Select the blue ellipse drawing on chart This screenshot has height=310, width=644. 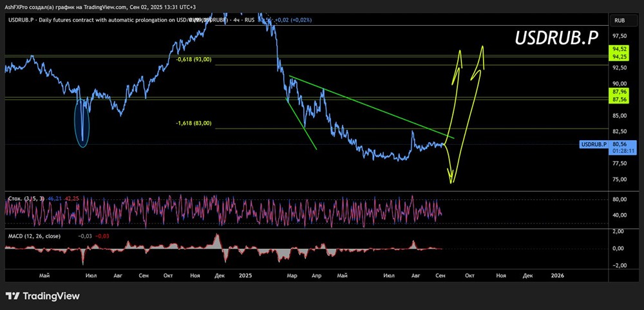coord(82,123)
